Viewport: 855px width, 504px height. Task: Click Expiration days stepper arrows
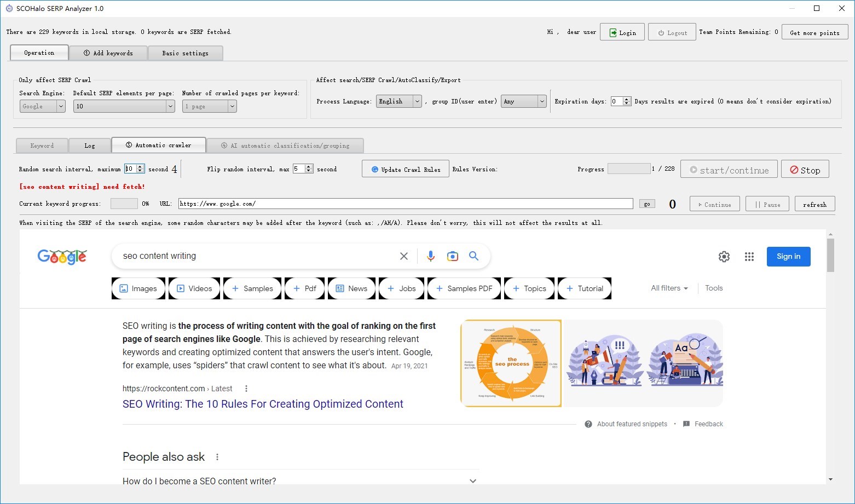click(627, 101)
